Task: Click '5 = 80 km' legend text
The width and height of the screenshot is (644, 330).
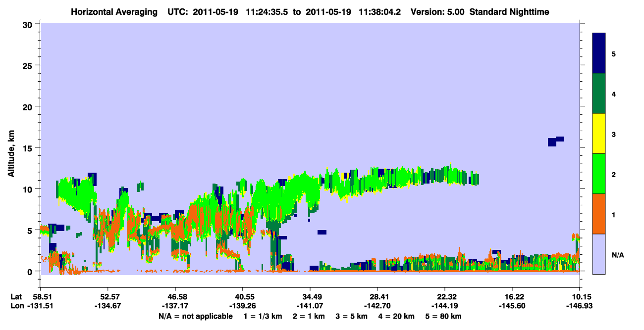Action: click(x=444, y=316)
